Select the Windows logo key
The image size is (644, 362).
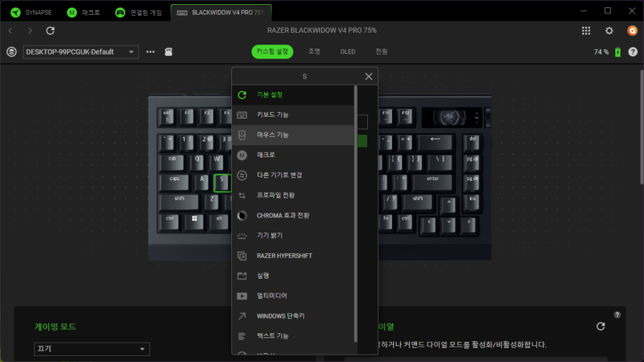pyautogui.click(x=194, y=223)
